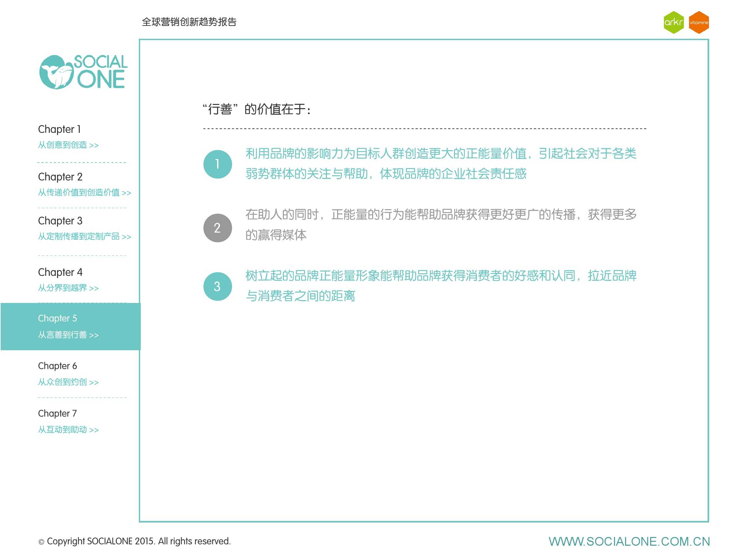Open Chapter 1 in sidebar
The height and width of the screenshot is (560, 747).
coord(59,129)
